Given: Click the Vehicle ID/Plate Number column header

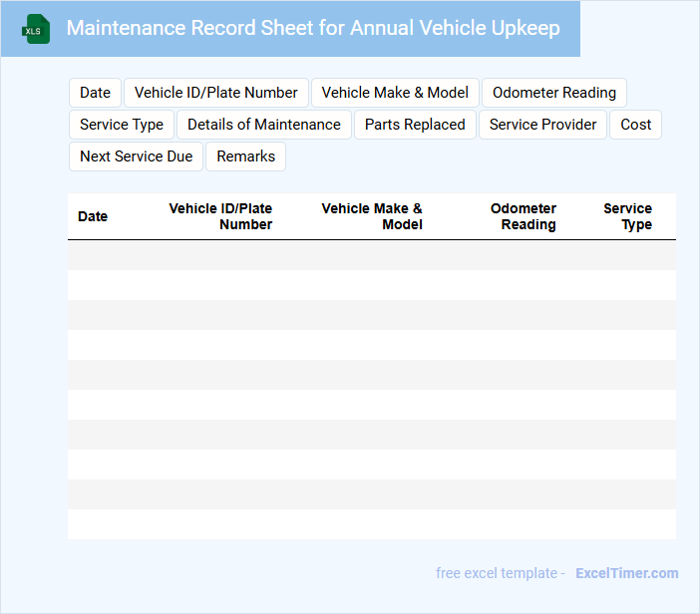Looking at the screenshot, I should click(x=220, y=216).
